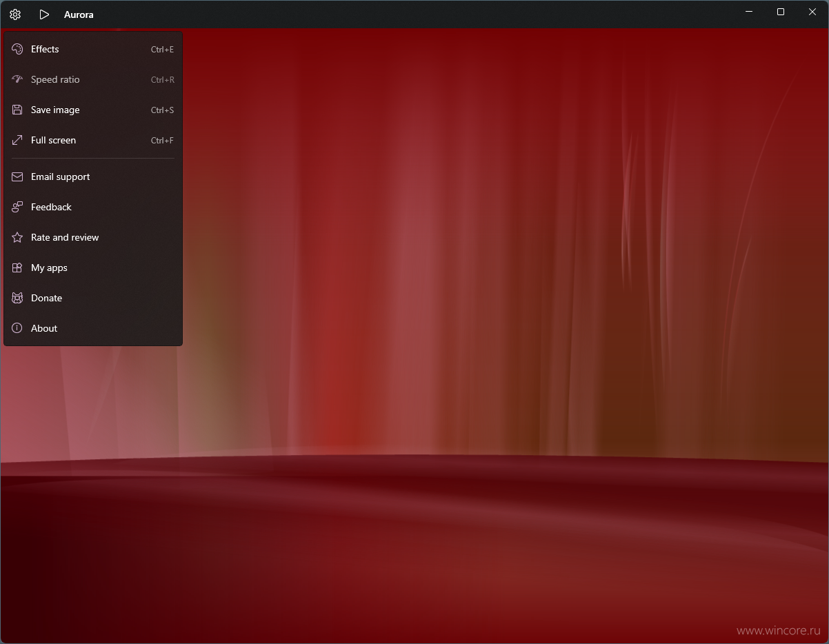
Task: Click the envelope icon beside Email support
Action: (x=17, y=177)
